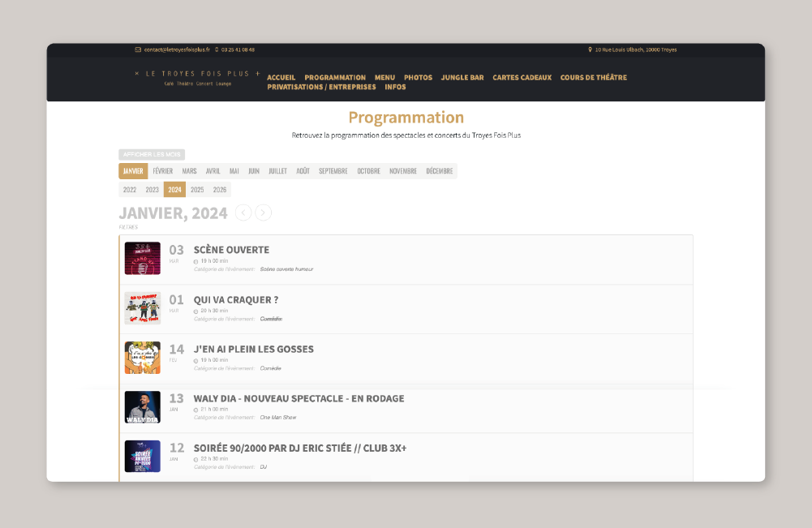
Task: Open the Cartes Cadeaux page
Action: tap(522, 78)
